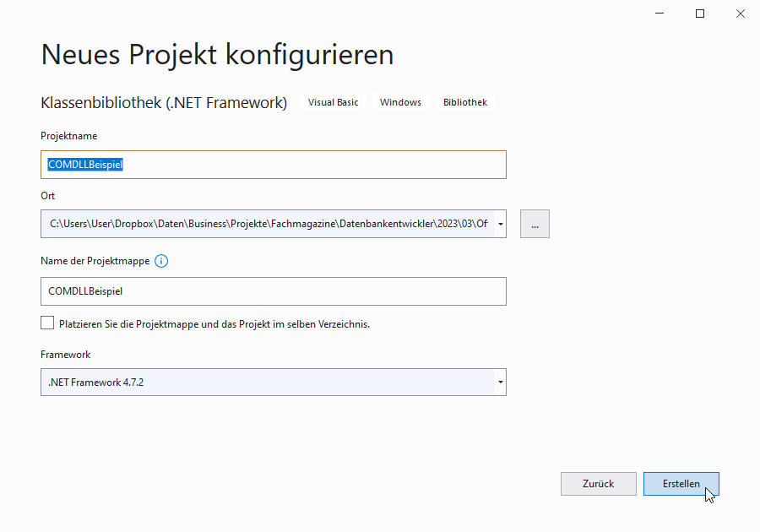Click the info icon beside "Name der Projektmappe"
This screenshot has height=532, width=760.
point(160,261)
